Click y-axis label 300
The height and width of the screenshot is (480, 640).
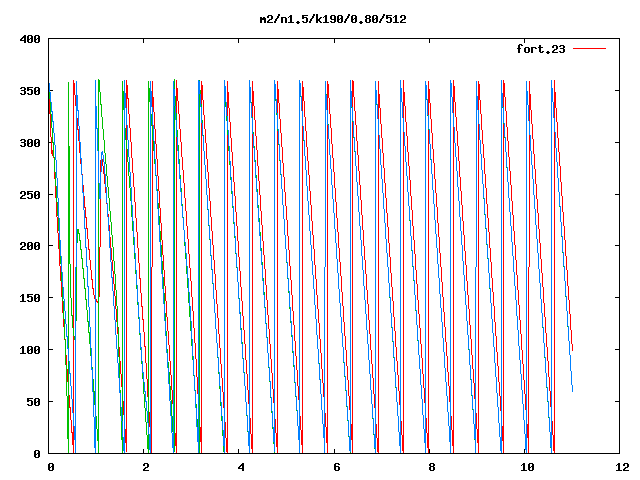click(x=30, y=143)
